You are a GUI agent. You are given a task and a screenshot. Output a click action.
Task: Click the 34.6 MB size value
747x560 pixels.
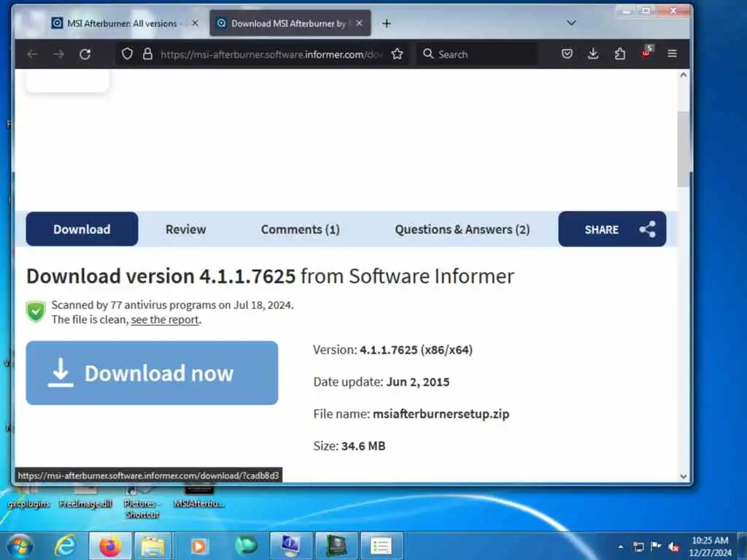click(x=363, y=446)
